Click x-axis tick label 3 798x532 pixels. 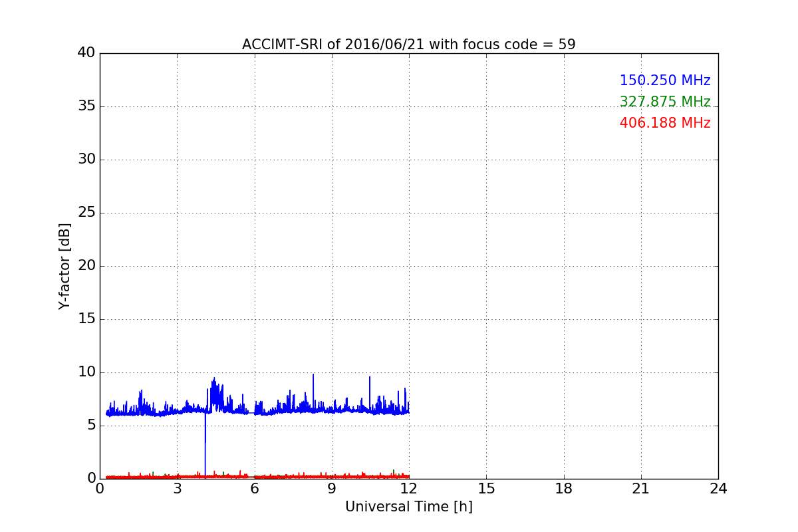point(177,489)
